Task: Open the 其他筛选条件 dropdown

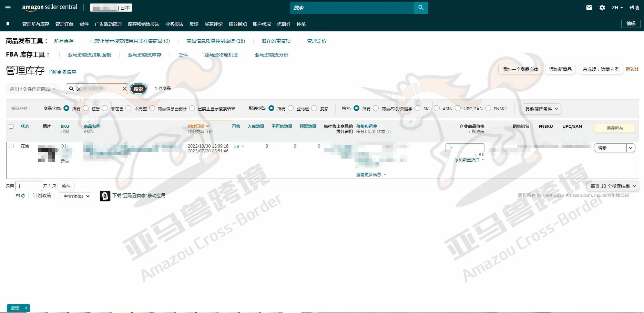Action: tap(541, 109)
